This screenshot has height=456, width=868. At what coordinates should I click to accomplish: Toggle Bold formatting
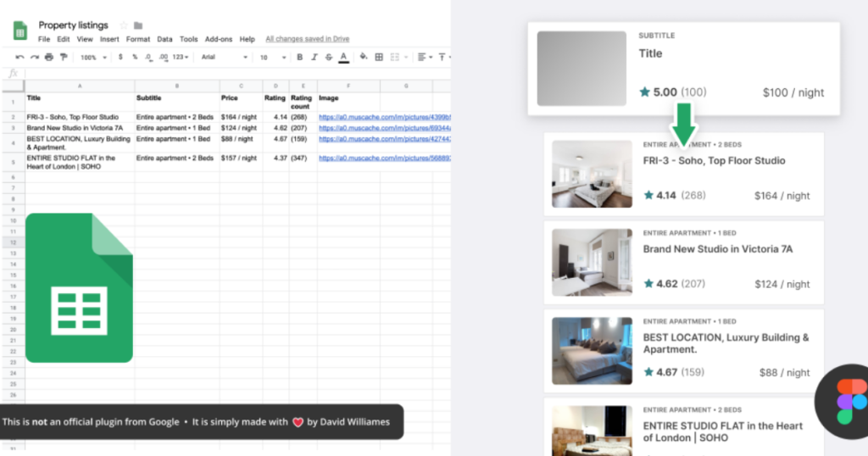pyautogui.click(x=299, y=57)
